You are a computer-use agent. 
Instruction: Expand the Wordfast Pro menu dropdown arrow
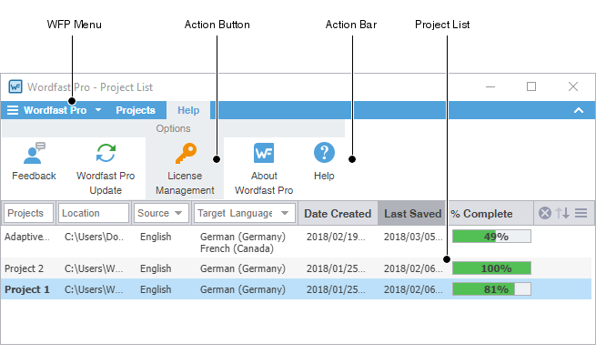tap(98, 110)
